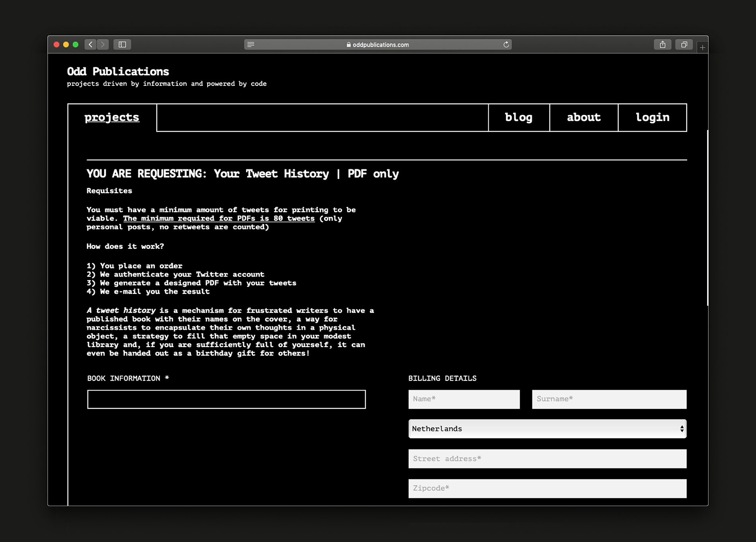Image resolution: width=756 pixels, height=542 pixels.
Task: Click tagline 'projects driven by information'
Action: click(x=127, y=84)
